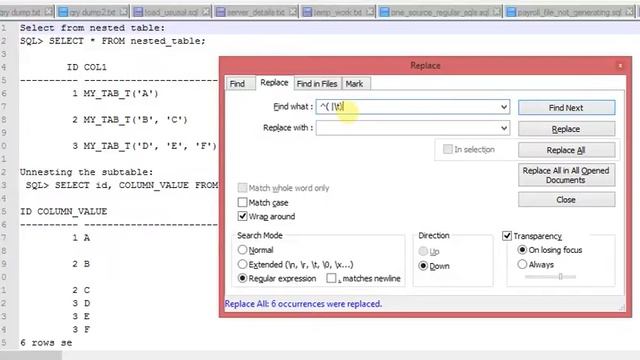640x360 pixels.
Task: Switch to the load_ususal.sql document tab
Action: click(171, 12)
